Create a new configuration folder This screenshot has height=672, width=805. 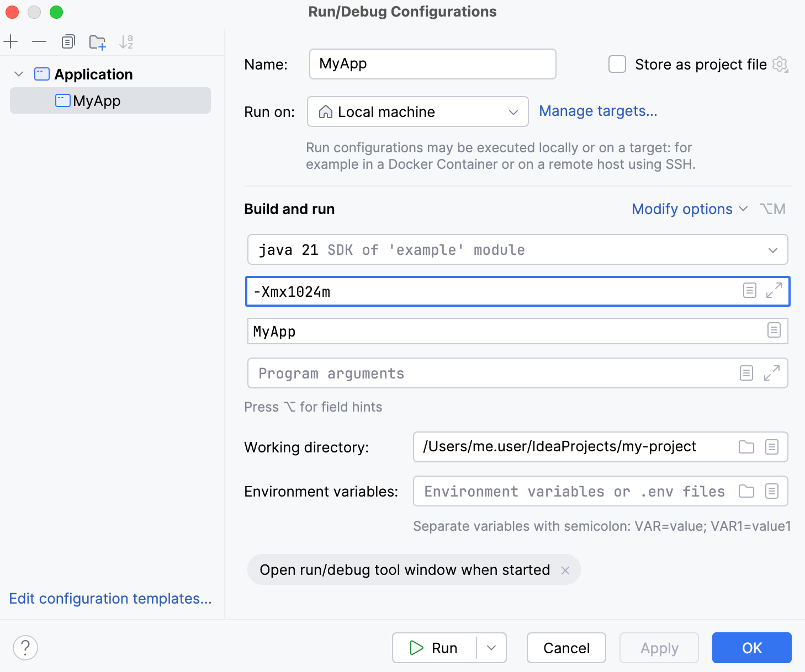97,41
